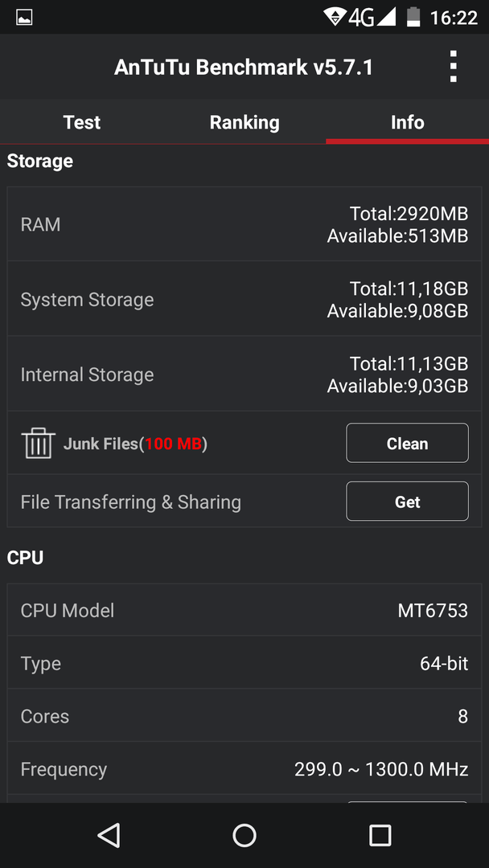Tap the Frequency row

pos(244,769)
